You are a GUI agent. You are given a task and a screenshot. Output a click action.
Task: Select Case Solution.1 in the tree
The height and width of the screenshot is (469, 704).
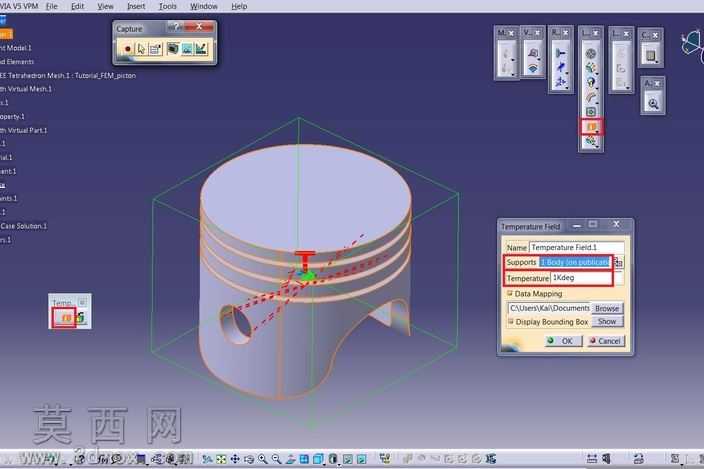pyautogui.click(x=23, y=226)
